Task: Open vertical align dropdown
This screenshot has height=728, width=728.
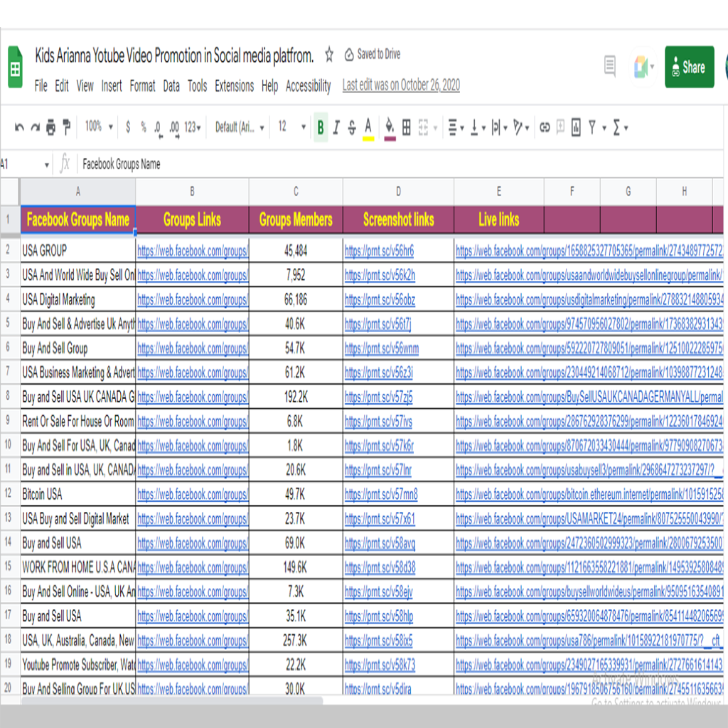Action: 478,127
